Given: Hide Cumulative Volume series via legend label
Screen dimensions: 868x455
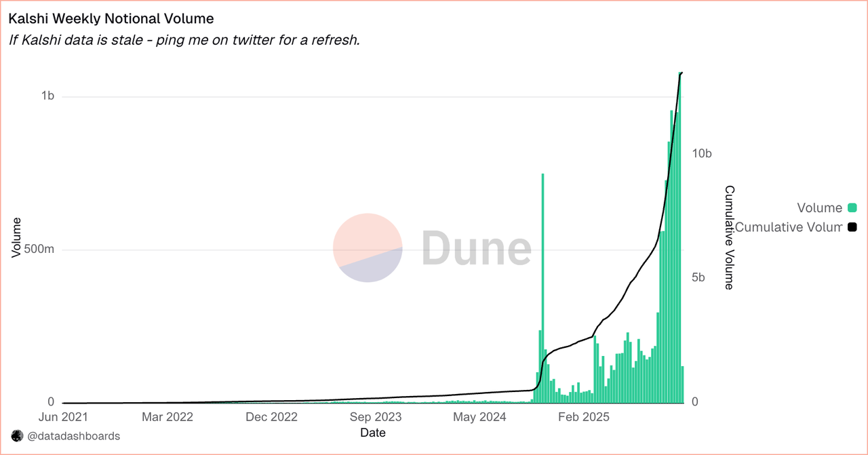Looking at the screenshot, I should 789,227.
